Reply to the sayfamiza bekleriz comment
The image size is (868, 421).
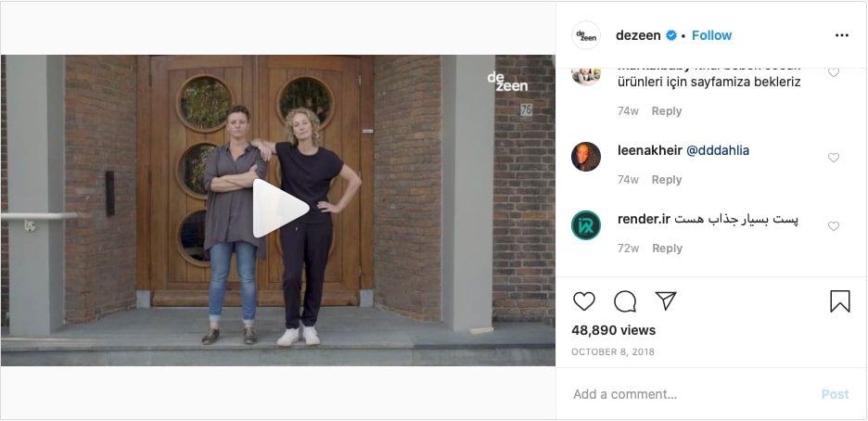(667, 111)
